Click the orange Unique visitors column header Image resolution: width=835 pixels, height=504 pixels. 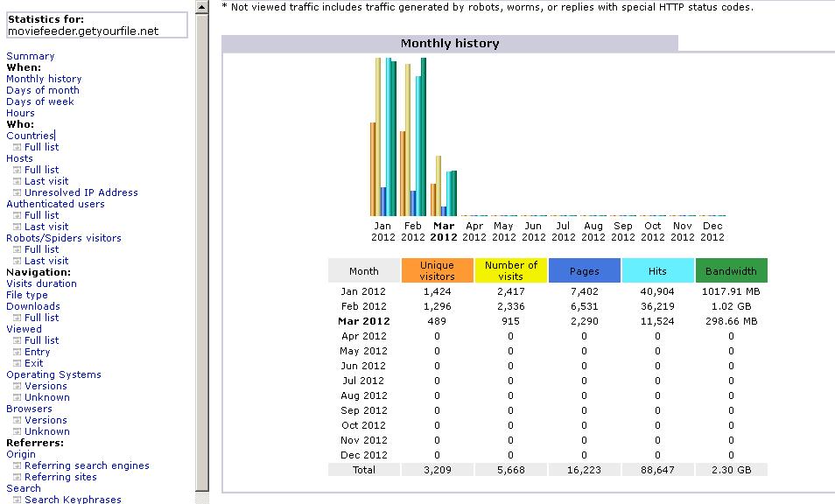pos(438,270)
